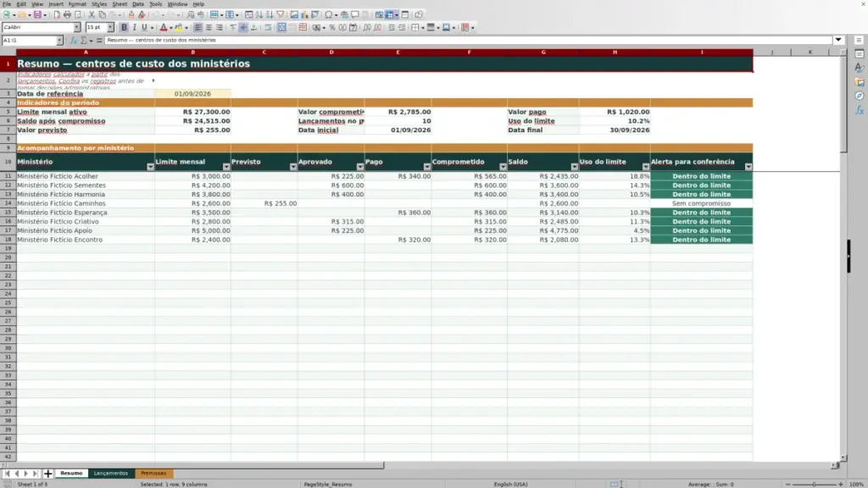Open the Data menu
The image size is (868, 488).
pos(138,4)
